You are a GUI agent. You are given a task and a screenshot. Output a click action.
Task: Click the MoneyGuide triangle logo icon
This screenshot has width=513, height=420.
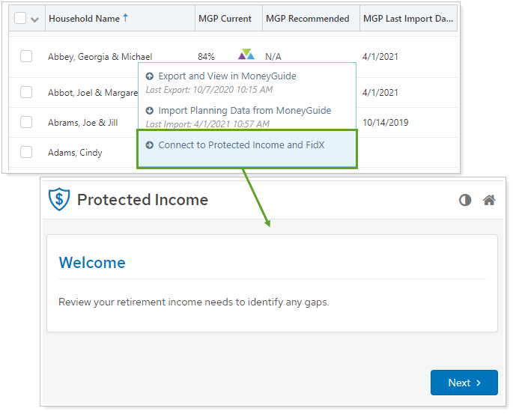point(246,55)
